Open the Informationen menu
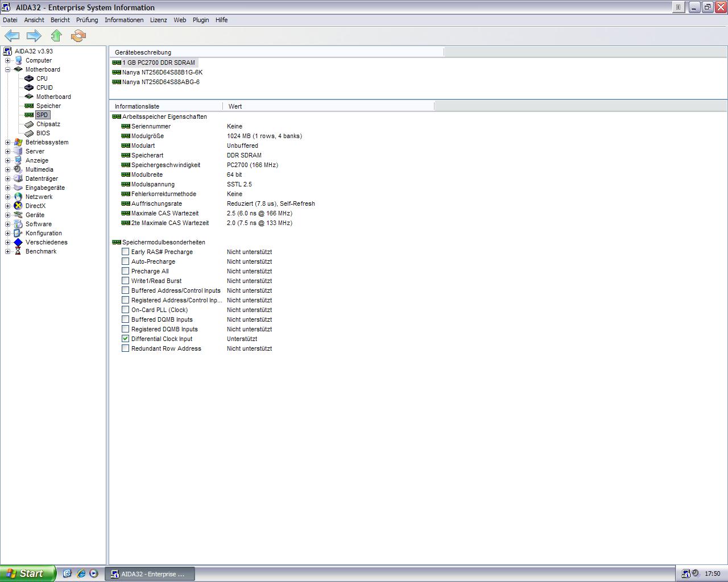 (124, 20)
